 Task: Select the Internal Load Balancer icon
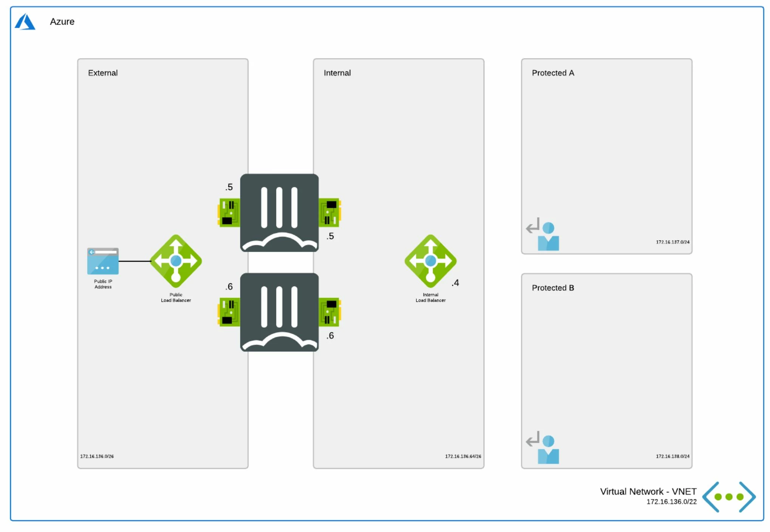click(x=430, y=261)
